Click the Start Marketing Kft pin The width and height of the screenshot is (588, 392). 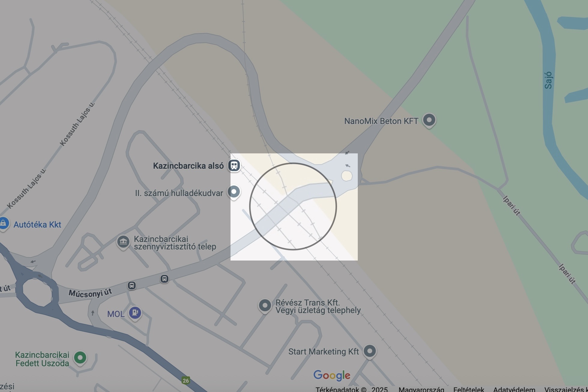click(370, 351)
